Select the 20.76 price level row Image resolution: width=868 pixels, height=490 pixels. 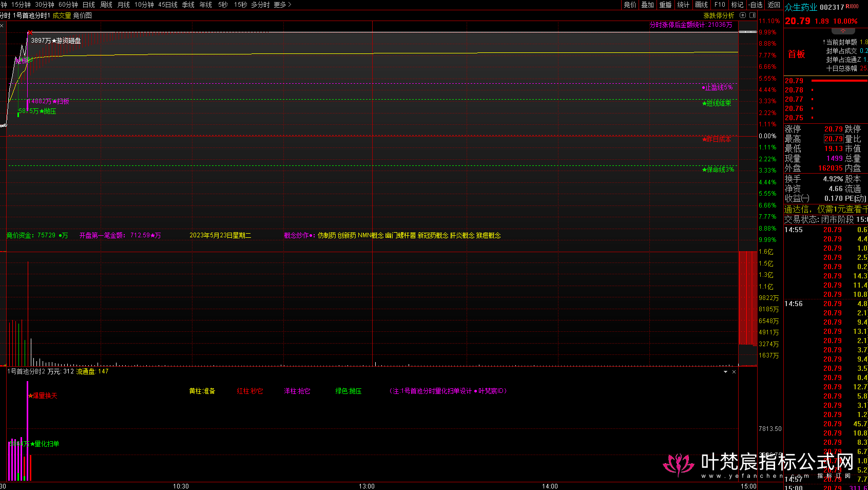(x=825, y=108)
